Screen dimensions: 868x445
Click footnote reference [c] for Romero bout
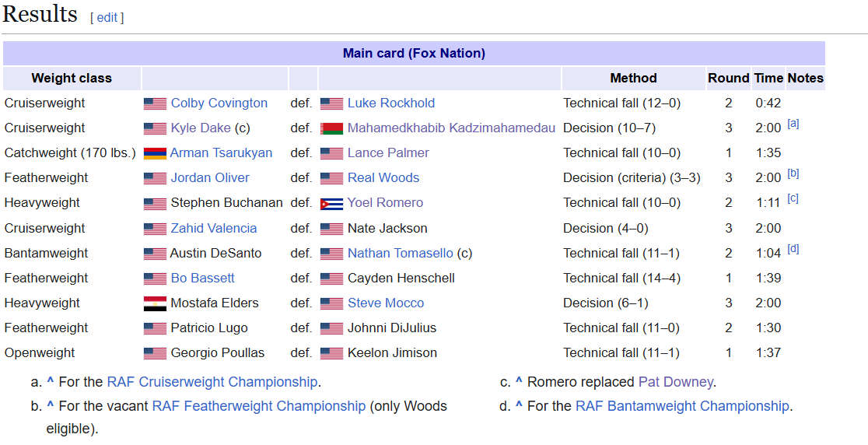793,198
